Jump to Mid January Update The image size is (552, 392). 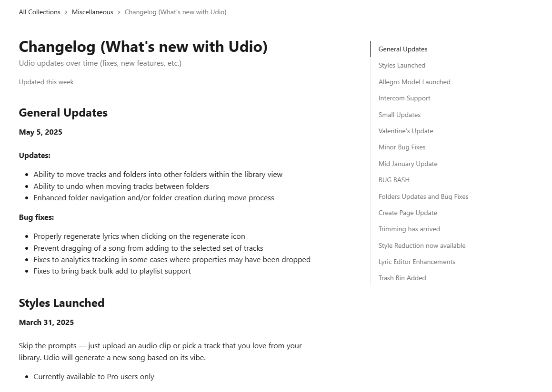[408, 164]
